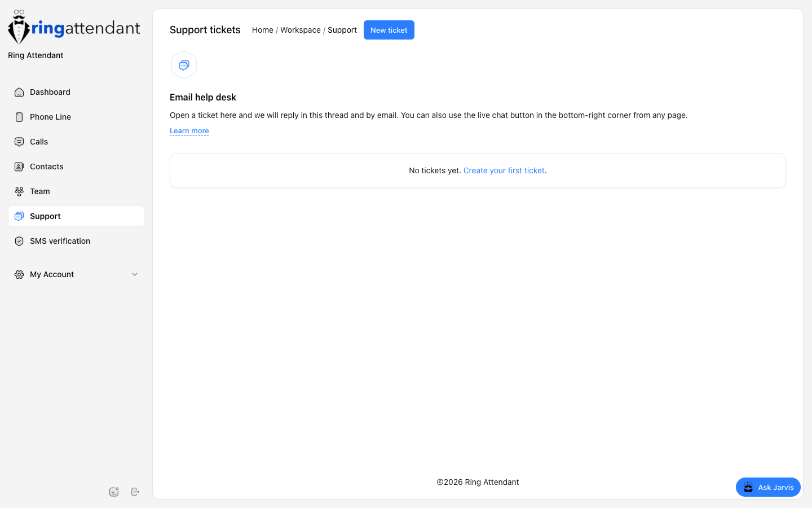Select the Support menu item
This screenshot has height=508, width=812.
76,216
